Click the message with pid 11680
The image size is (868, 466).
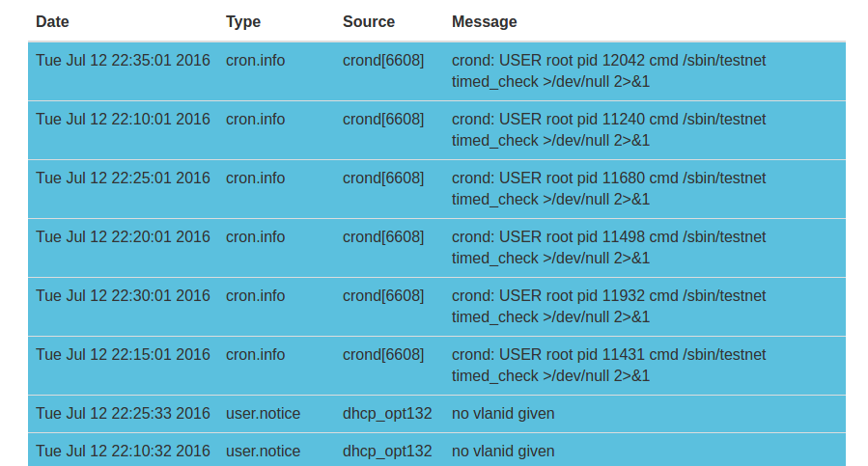point(608,188)
